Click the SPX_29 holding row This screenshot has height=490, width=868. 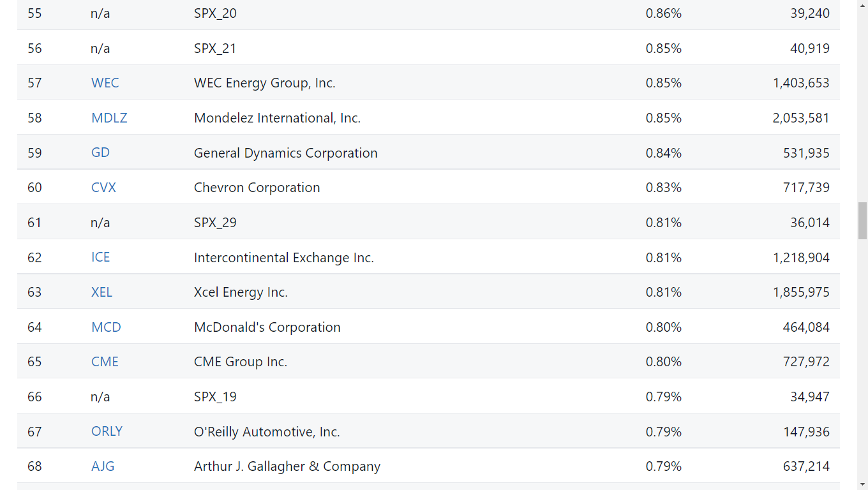point(428,222)
